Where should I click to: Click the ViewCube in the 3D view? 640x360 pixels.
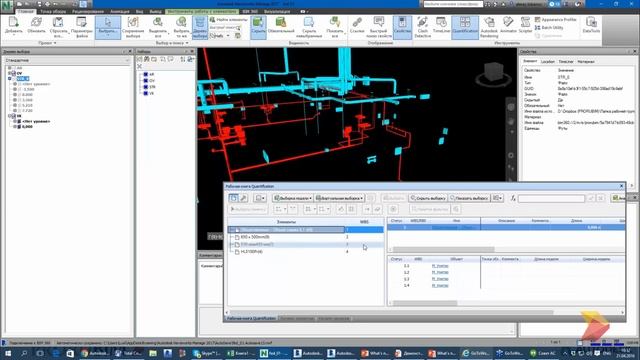coord(493,73)
